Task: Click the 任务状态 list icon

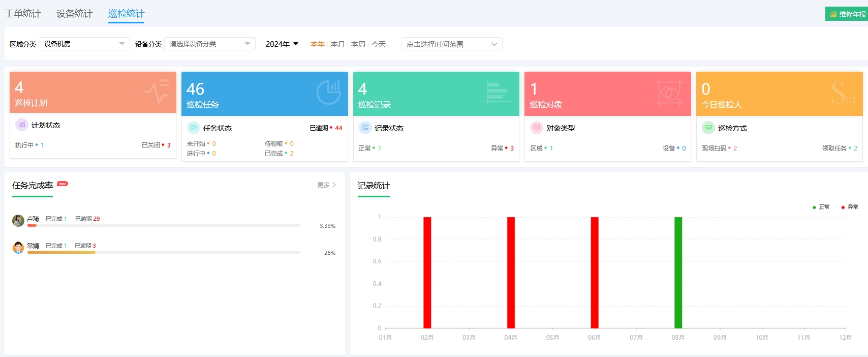Action: click(x=194, y=128)
